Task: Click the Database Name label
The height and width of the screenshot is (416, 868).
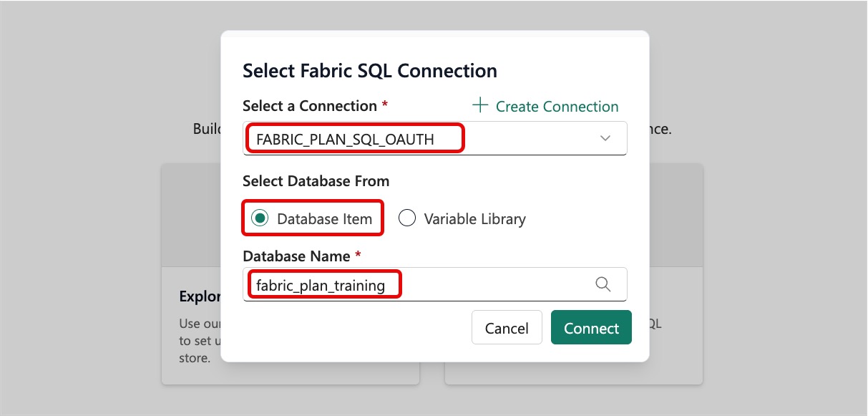Action: (297, 256)
